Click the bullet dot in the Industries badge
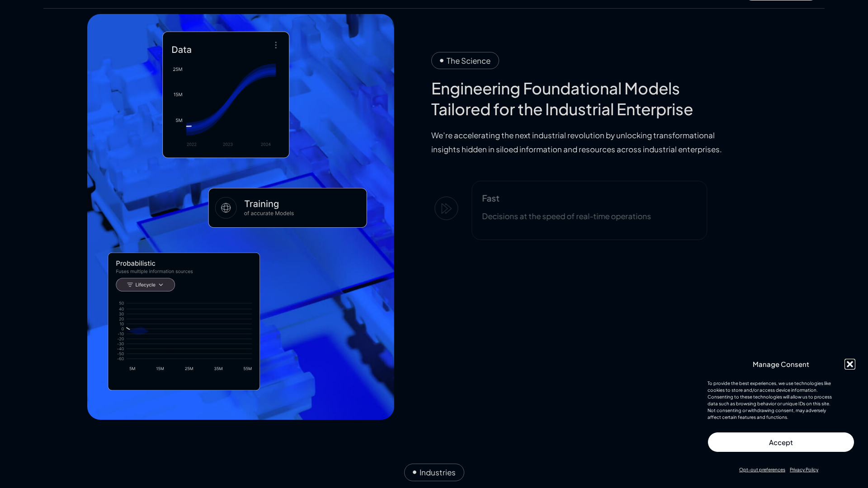This screenshot has height=488, width=868. click(x=414, y=472)
